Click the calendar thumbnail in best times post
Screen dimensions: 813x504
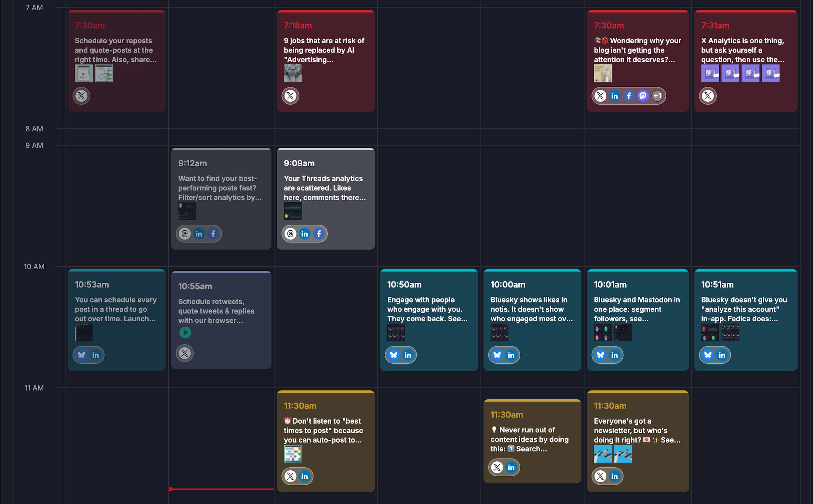(x=293, y=454)
